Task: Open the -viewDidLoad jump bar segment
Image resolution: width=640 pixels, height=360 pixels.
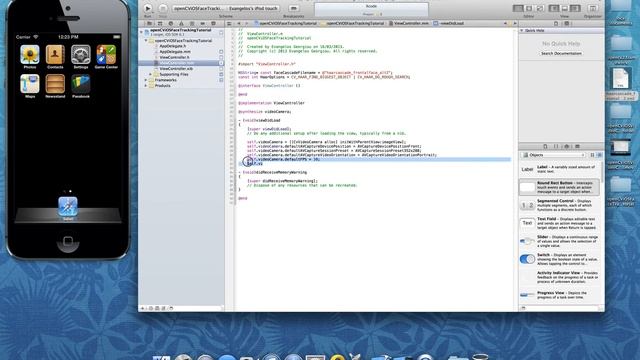Action: click(449, 24)
